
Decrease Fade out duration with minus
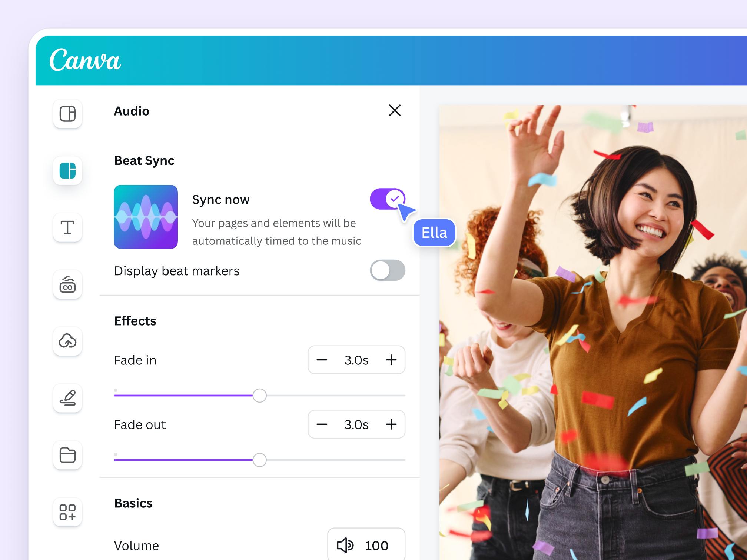322,424
